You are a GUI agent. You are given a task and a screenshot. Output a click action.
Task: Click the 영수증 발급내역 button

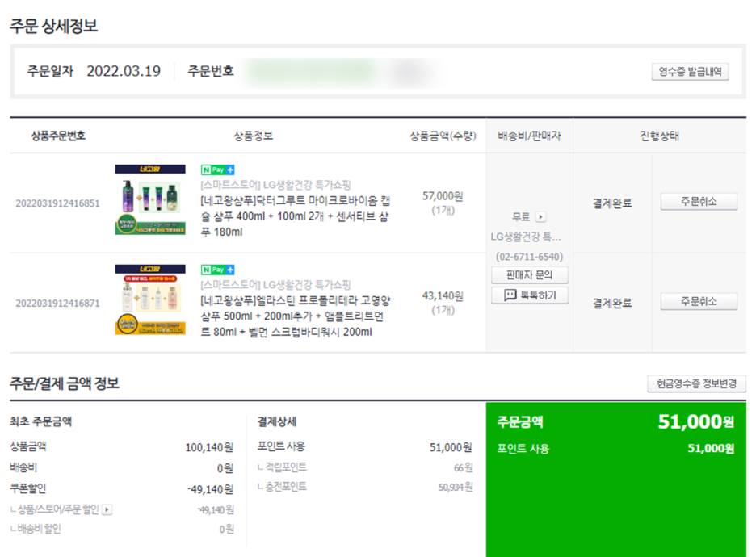690,72
